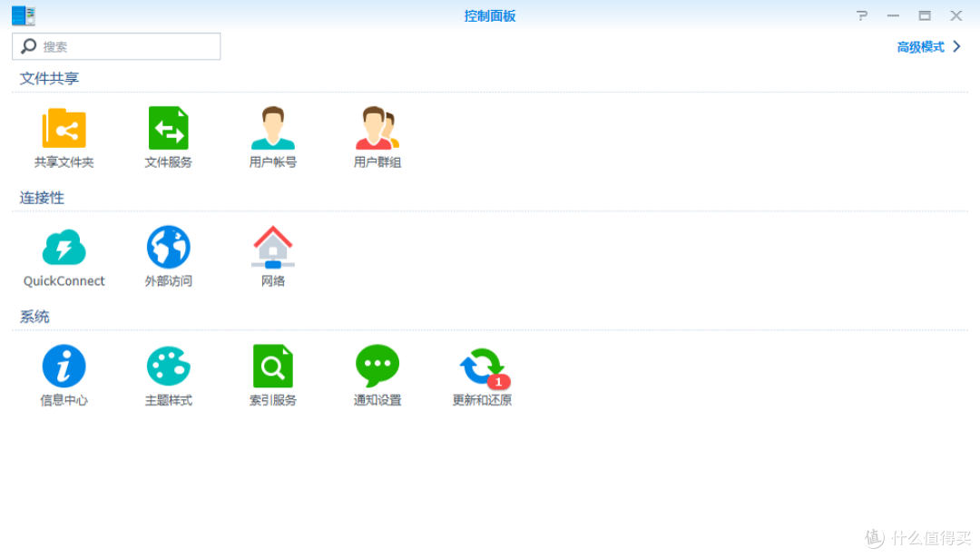Click the 文件共享 section header
This screenshot has height=558, width=980.
tap(48, 79)
